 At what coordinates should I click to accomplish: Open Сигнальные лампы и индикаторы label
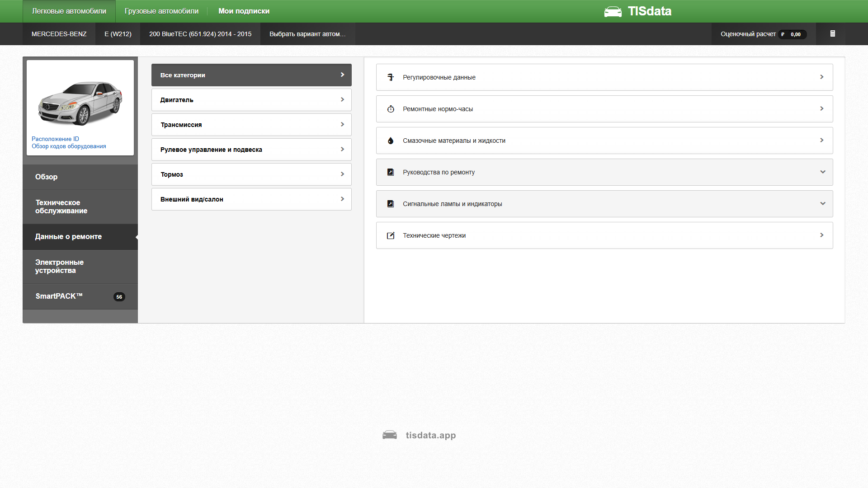[452, 204]
